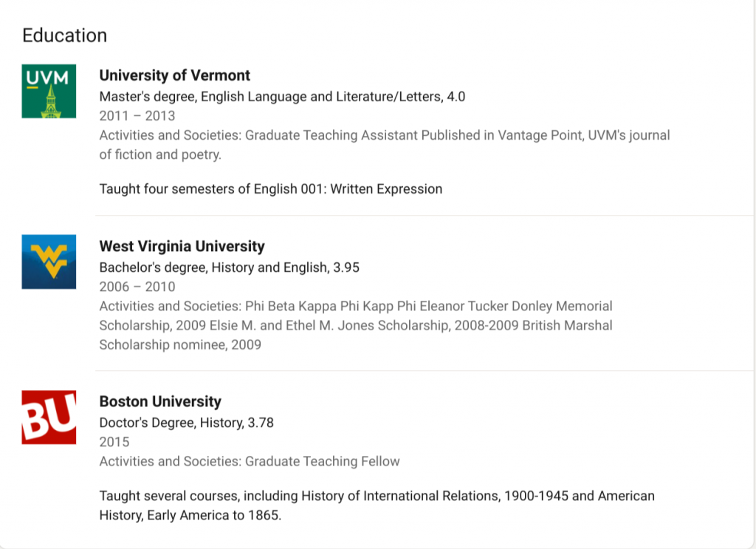Click the Boston University BU logo
This screenshot has height=549, width=756.
point(49,417)
